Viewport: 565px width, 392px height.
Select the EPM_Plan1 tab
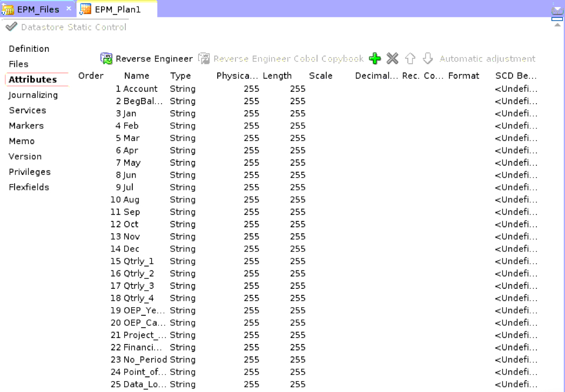click(x=118, y=9)
